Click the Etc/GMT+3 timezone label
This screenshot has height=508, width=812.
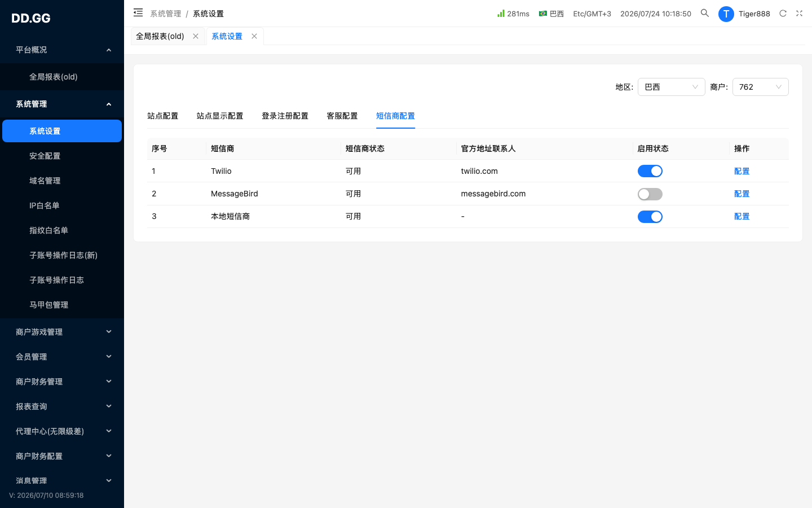(x=592, y=14)
